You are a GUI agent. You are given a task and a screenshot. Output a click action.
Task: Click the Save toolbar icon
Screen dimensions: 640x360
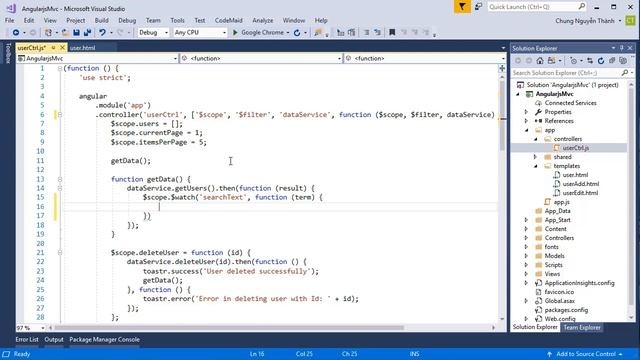point(76,33)
